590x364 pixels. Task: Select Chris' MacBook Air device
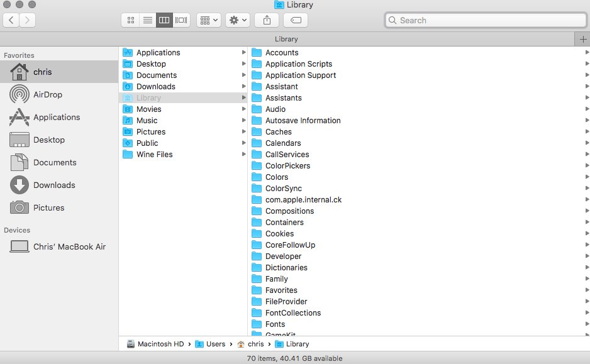[x=59, y=246]
